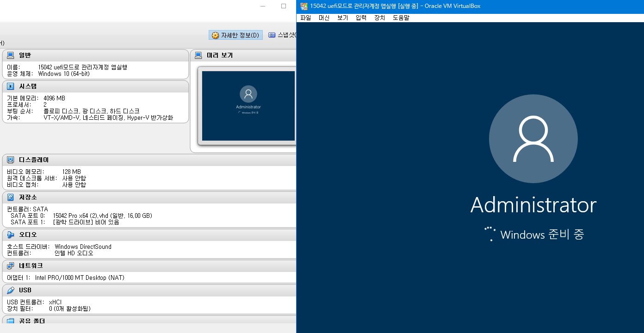The image size is (644, 333).
Task: Open the 머신 menu
Action: (x=324, y=18)
